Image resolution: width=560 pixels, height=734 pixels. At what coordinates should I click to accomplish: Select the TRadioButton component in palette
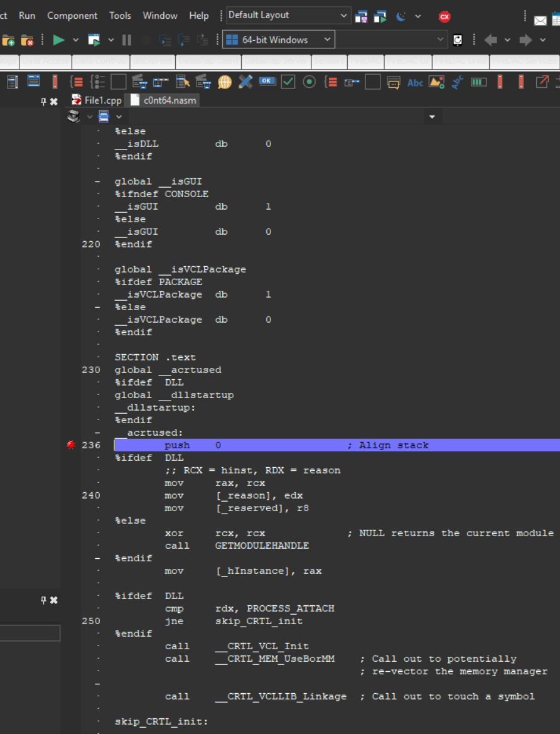(309, 82)
